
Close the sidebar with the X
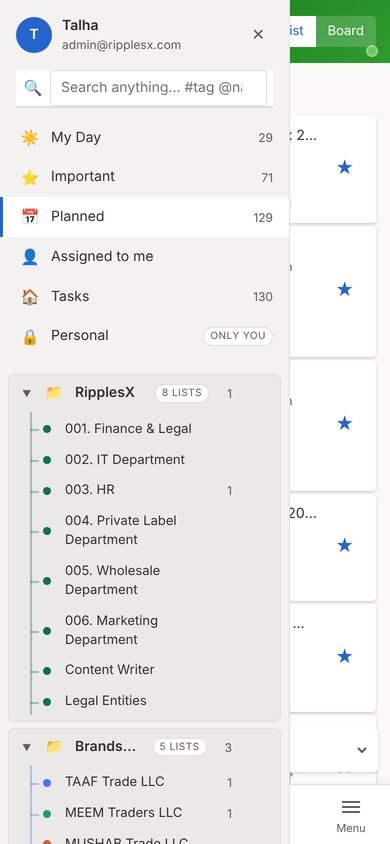(x=258, y=34)
